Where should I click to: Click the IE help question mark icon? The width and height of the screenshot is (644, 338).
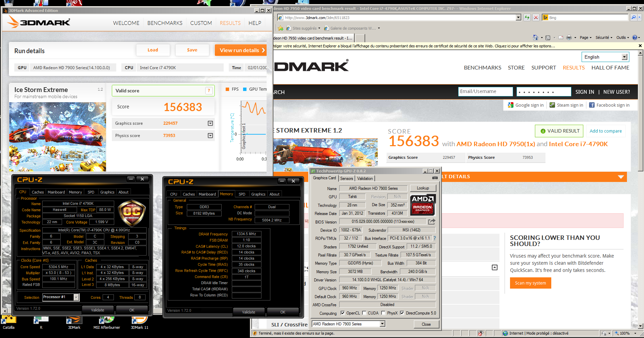coord(634,37)
